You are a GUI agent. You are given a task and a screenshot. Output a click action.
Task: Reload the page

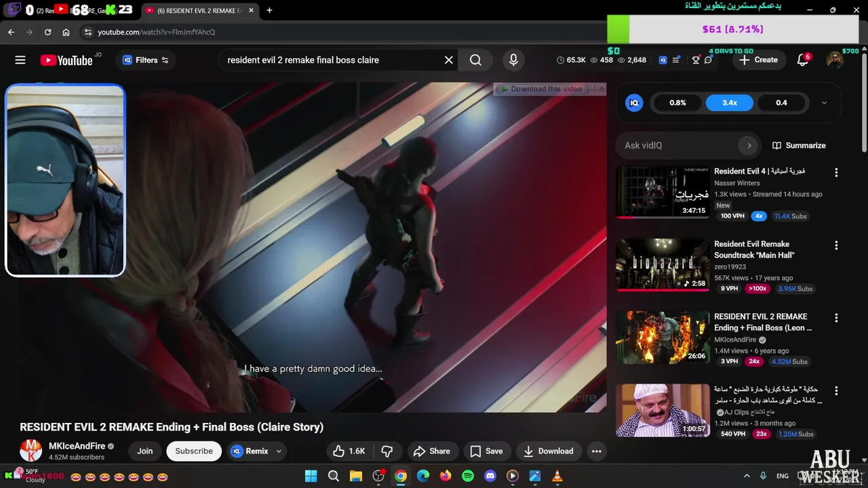tap(47, 32)
